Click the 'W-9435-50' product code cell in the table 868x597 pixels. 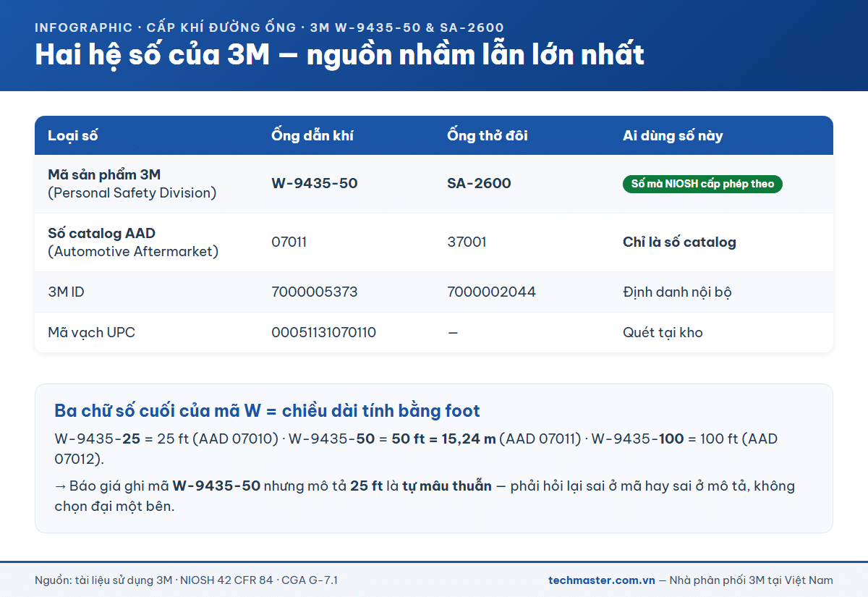coord(315,183)
